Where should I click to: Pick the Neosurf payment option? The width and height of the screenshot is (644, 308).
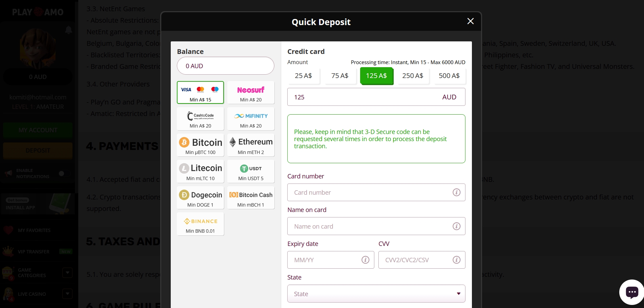click(251, 93)
